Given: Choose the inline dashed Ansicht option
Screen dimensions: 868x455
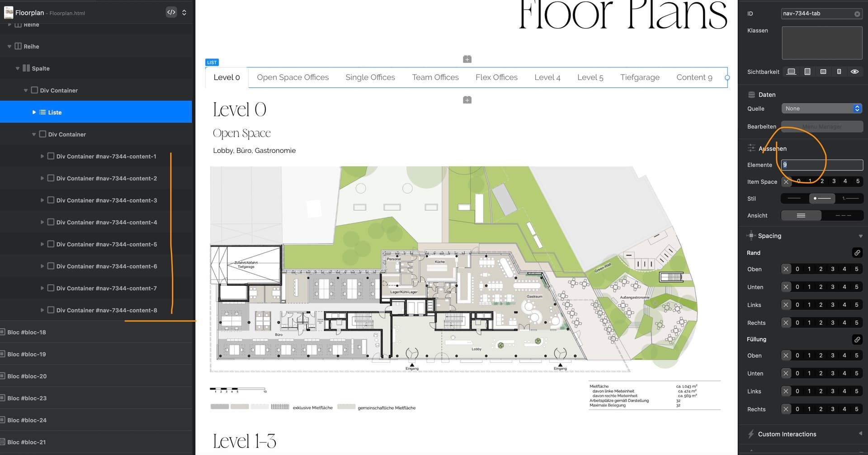Looking at the screenshot, I should pyautogui.click(x=843, y=216).
